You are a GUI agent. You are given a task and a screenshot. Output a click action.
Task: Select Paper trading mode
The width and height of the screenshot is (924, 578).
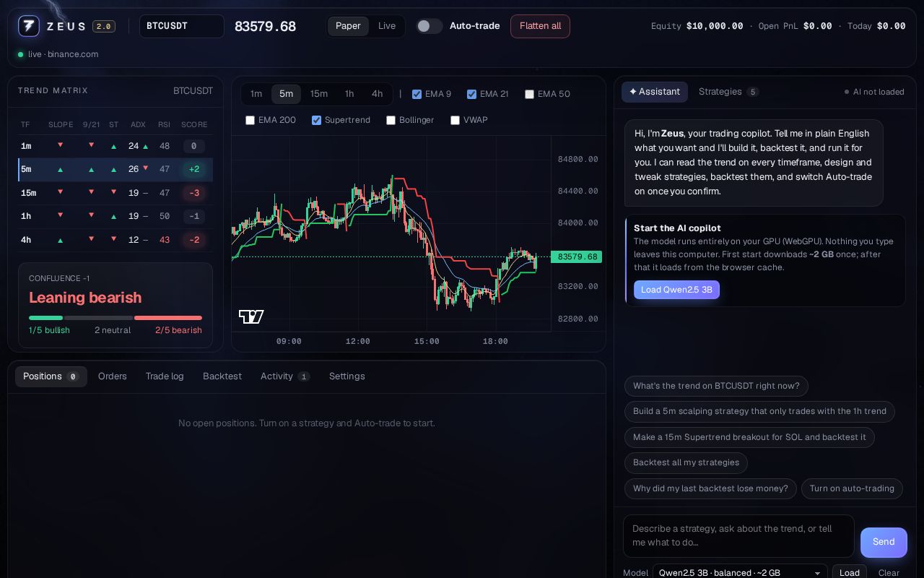348,26
